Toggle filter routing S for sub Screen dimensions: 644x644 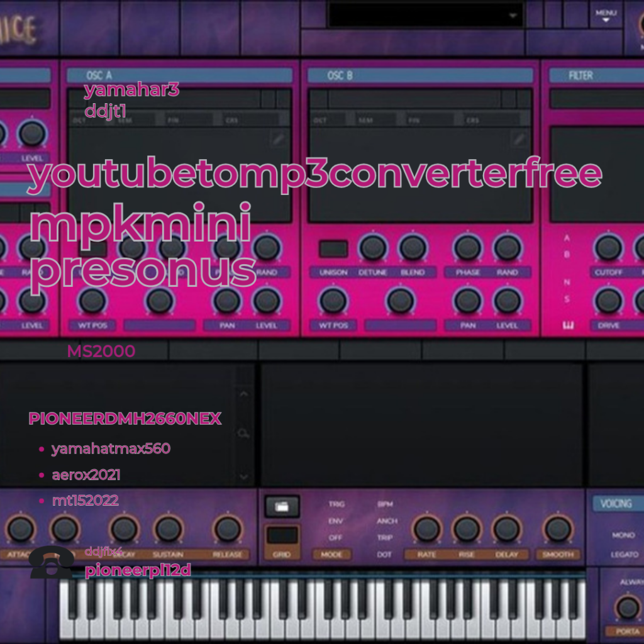[x=567, y=299]
